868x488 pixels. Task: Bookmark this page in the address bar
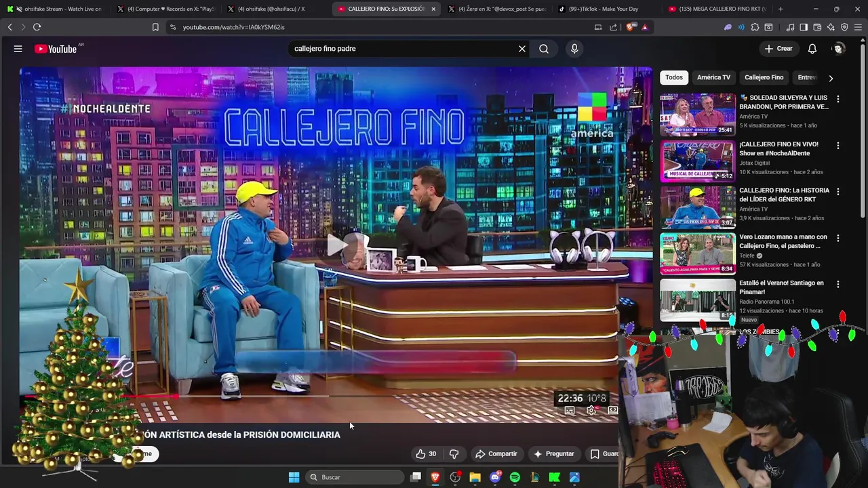coord(155,27)
